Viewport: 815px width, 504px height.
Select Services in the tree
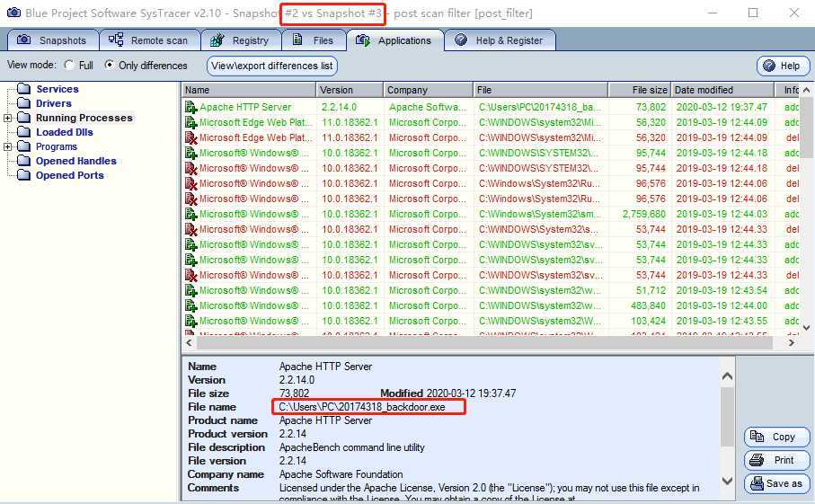click(x=58, y=89)
